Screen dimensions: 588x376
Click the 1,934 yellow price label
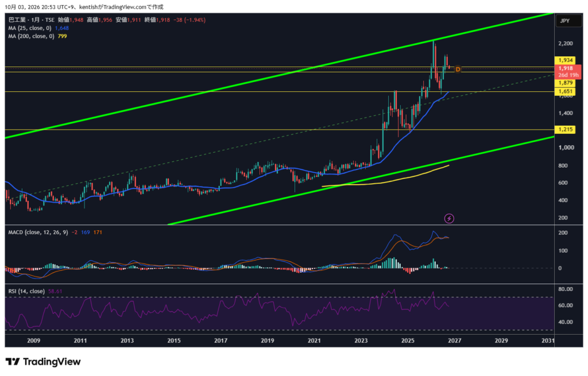565,60
